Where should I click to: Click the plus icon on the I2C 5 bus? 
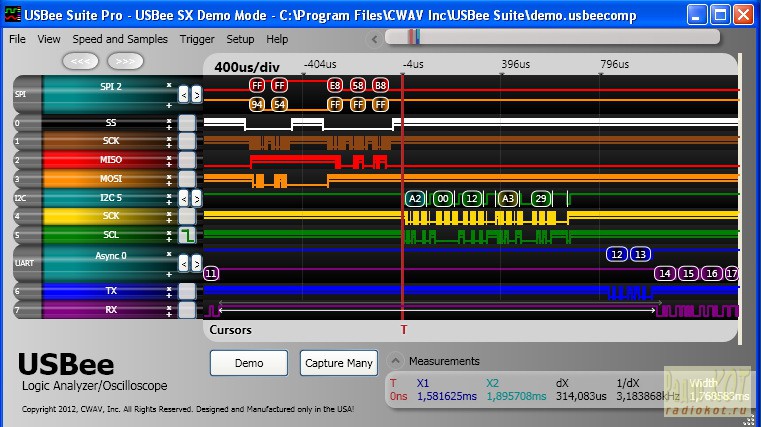tap(169, 202)
